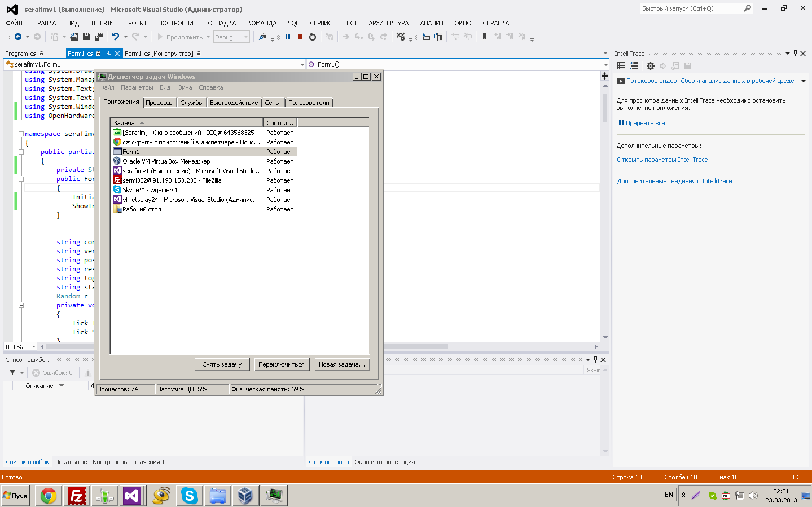This screenshot has width=812, height=507.
Task: Open the Form1() member dropdown
Action: coord(605,64)
